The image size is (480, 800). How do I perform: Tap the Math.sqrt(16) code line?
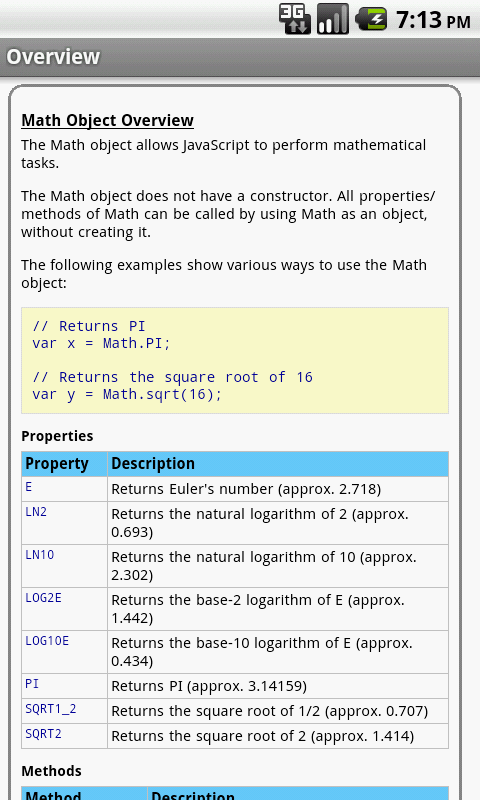tap(127, 394)
